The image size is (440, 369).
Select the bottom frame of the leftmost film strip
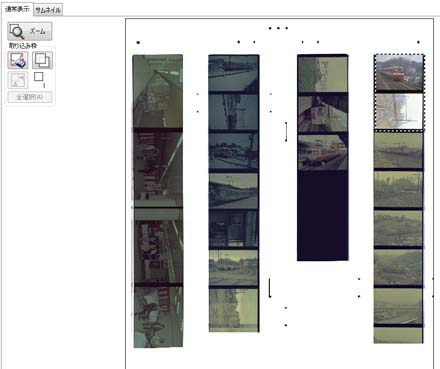coord(158,317)
